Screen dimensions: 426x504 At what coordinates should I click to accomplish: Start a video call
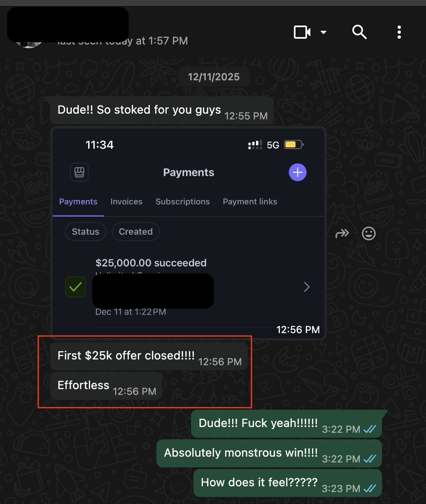click(x=302, y=32)
